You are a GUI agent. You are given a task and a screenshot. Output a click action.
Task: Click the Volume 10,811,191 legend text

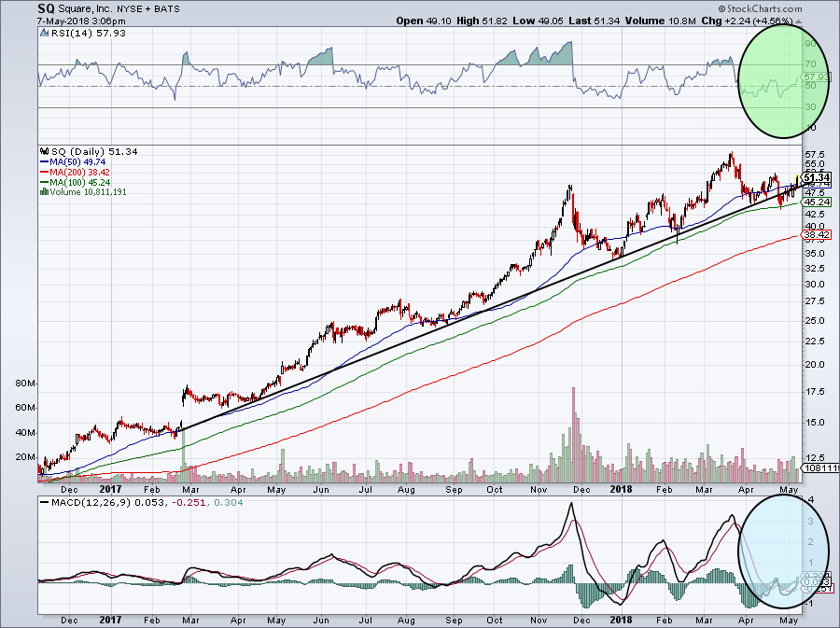point(88,192)
